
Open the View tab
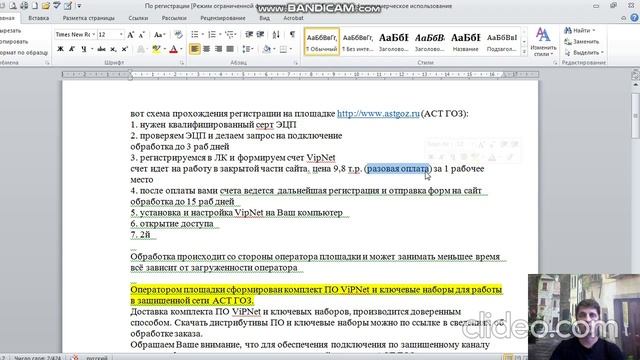[x=264, y=18]
